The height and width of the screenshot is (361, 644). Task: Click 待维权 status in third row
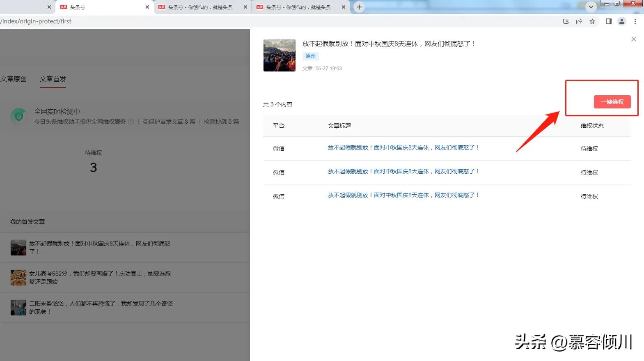(589, 196)
